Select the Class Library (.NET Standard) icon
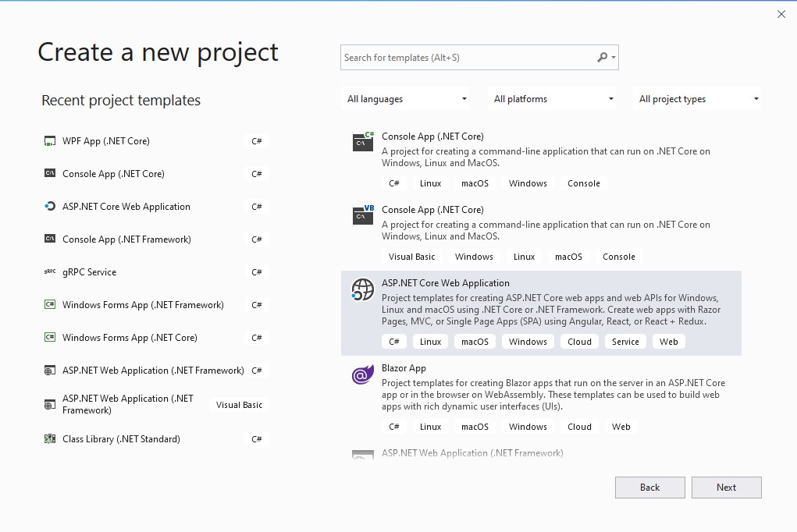This screenshot has height=532, width=797. 49,438
